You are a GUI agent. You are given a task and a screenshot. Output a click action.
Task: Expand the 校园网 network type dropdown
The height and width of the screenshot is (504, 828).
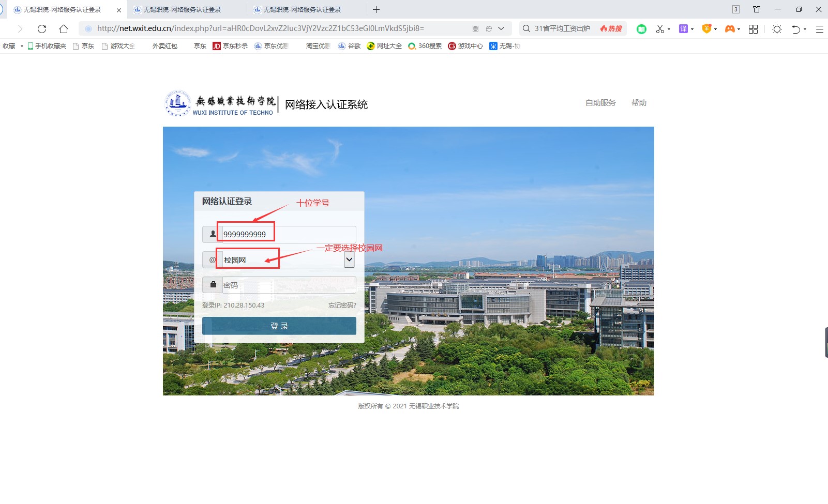[349, 259]
